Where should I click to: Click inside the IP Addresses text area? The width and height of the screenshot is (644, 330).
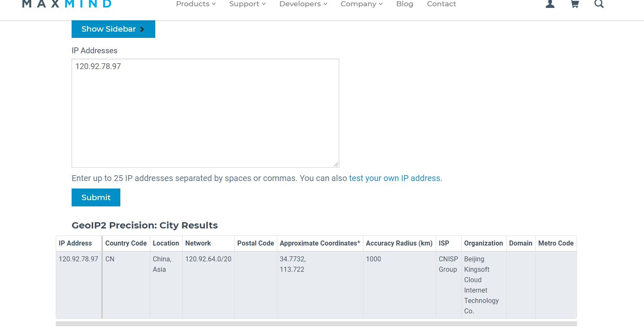pos(205,113)
